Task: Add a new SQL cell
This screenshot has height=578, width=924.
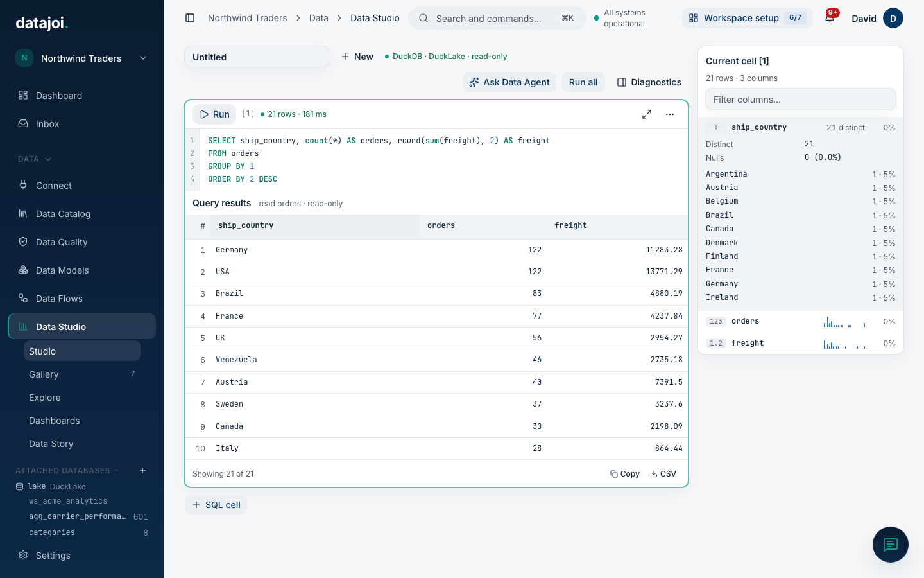Action: point(216,505)
